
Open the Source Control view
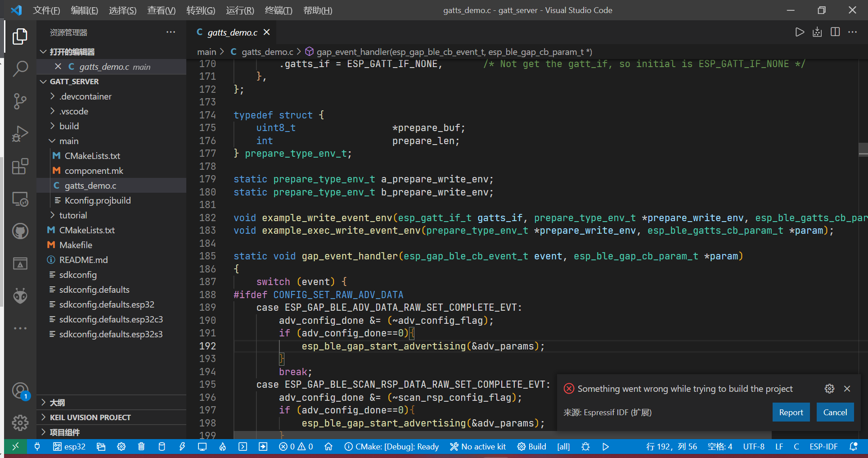pos(20,101)
